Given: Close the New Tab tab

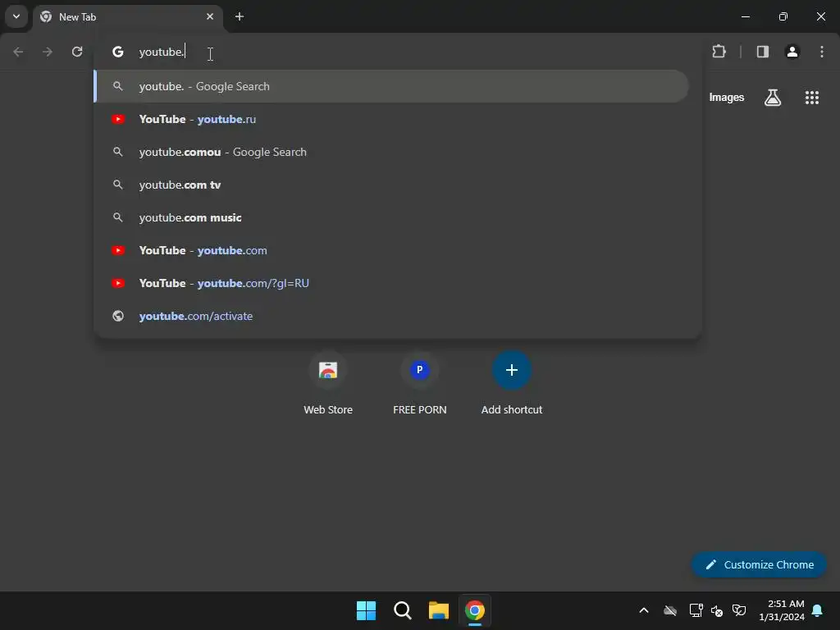Looking at the screenshot, I should [x=210, y=16].
